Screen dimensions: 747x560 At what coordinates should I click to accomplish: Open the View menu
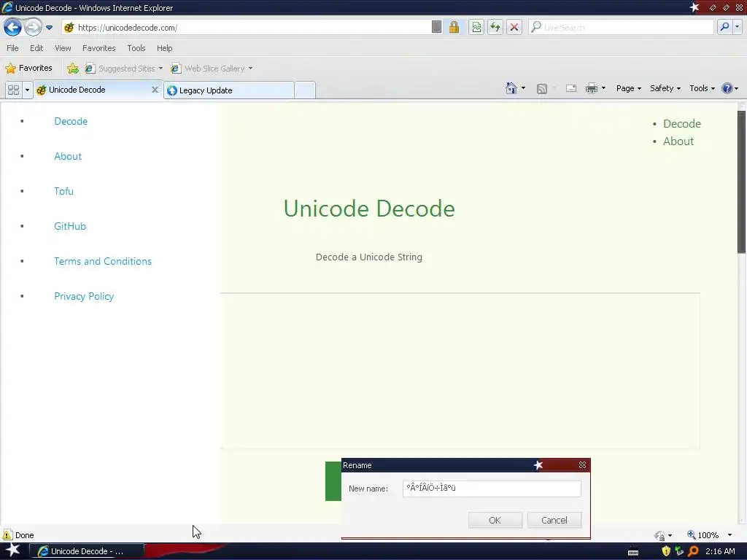click(x=63, y=48)
